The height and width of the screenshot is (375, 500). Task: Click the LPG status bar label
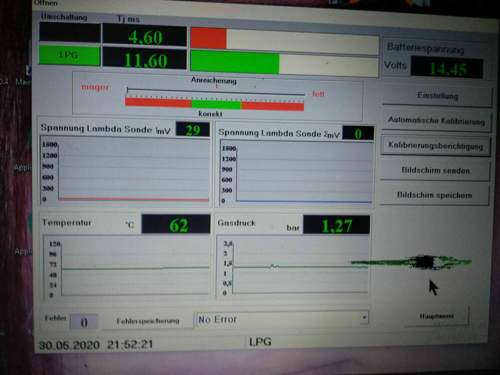tap(260, 342)
